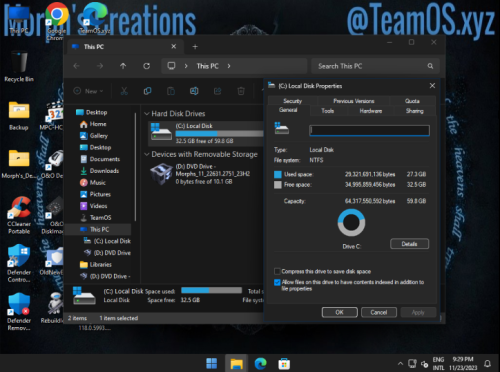Enable Compress this drive to save disk space
The height and width of the screenshot is (372, 500).
click(x=277, y=271)
